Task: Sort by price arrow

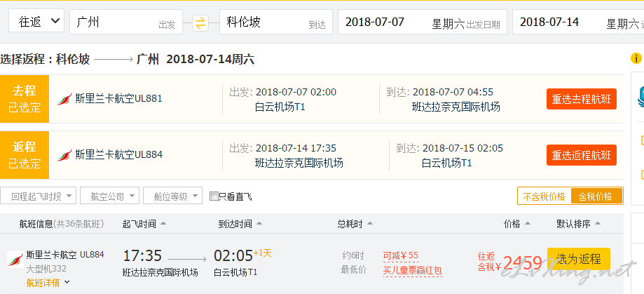Action: [x=528, y=224]
